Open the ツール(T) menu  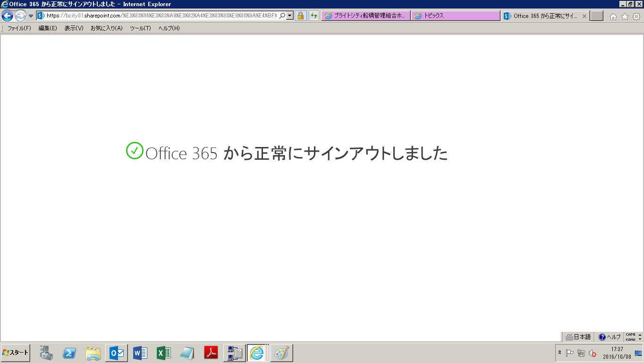coord(140,28)
